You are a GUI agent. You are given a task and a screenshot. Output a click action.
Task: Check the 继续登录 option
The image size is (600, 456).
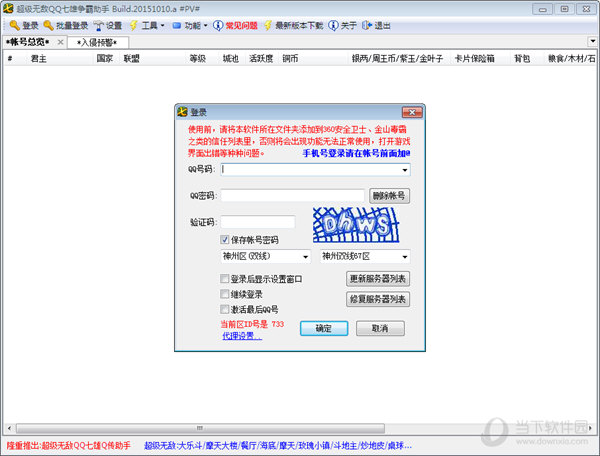225,295
